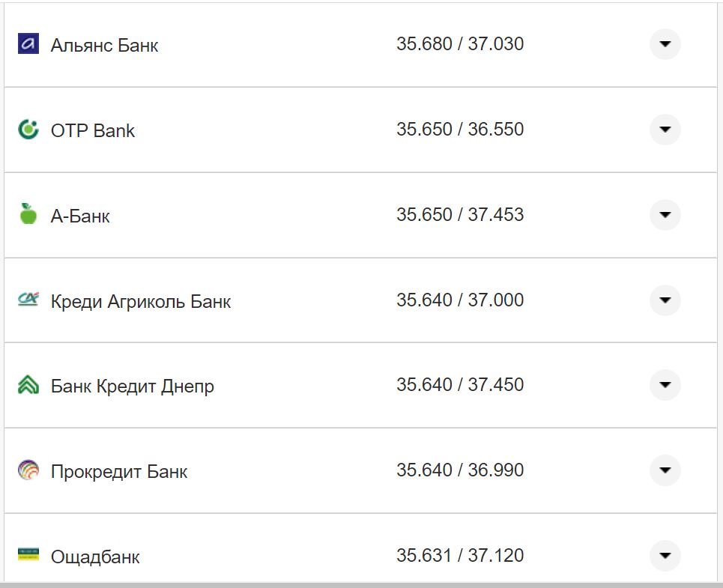Click the horizontal scrollbar at bottom
Image resolution: width=723 pixels, height=588 pixels.
(x=361, y=585)
